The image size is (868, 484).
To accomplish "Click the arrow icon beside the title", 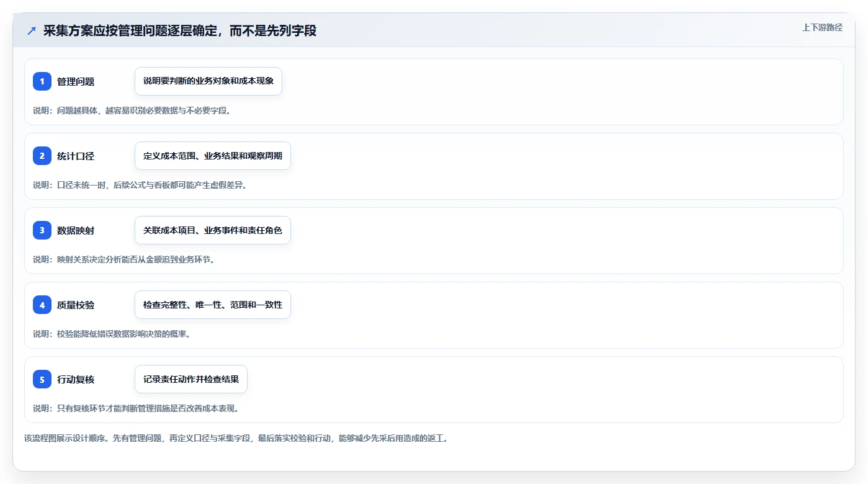I will 32,30.
